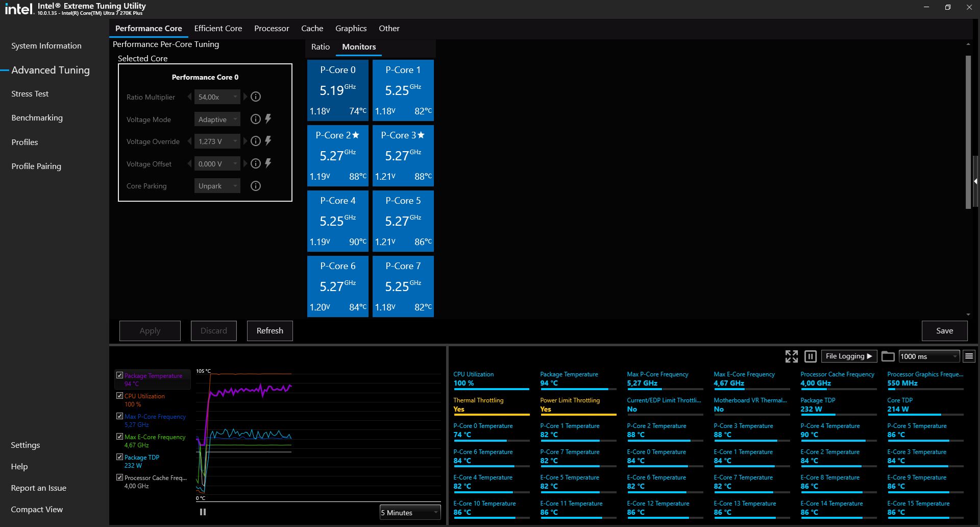Open the Core Parking Unpark dropdown

(217, 186)
